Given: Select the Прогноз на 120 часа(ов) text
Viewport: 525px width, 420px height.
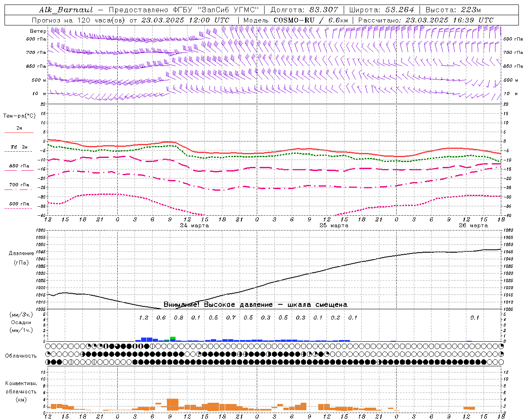Looking at the screenshot, I should click(x=79, y=20).
